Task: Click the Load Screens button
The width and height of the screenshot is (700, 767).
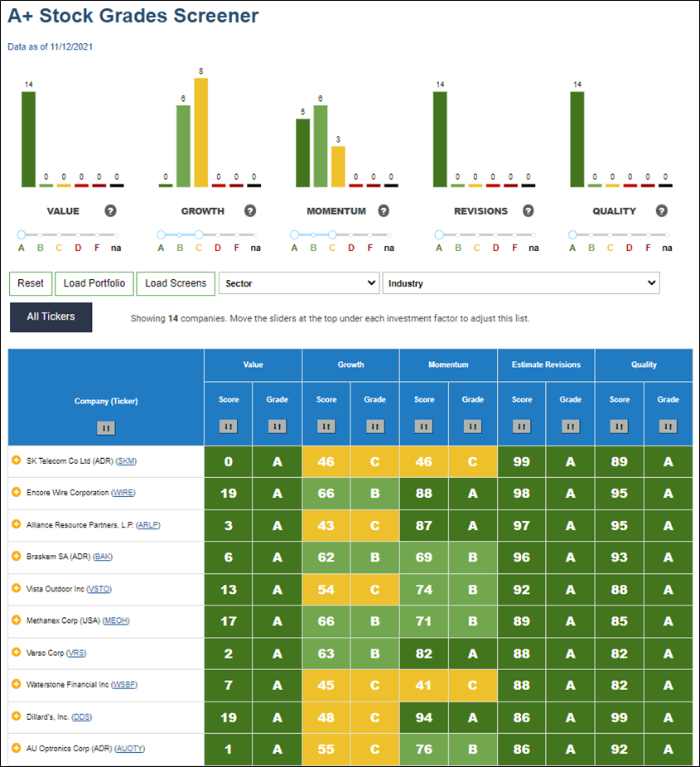Action: click(176, 284)
